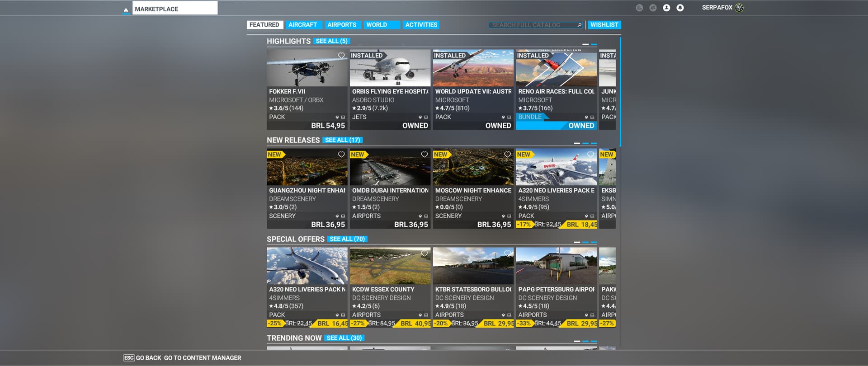Click the blue vertical scrollbar of marketplace list
The width and height of the screenshot is (868, 366).
(620, 92)
